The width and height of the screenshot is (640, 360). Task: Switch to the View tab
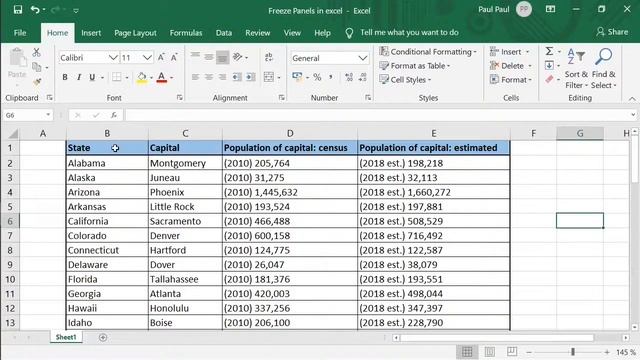(x=292, y=33)
